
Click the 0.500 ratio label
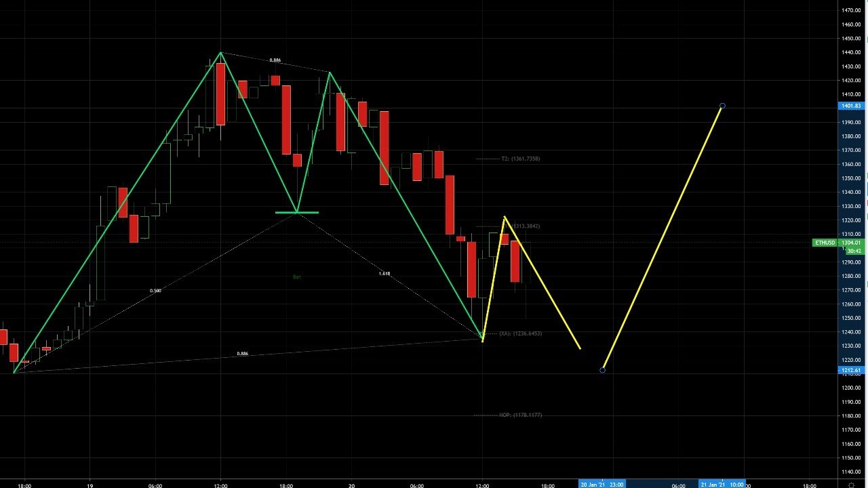pyautogui.click(x=155, y=291)
